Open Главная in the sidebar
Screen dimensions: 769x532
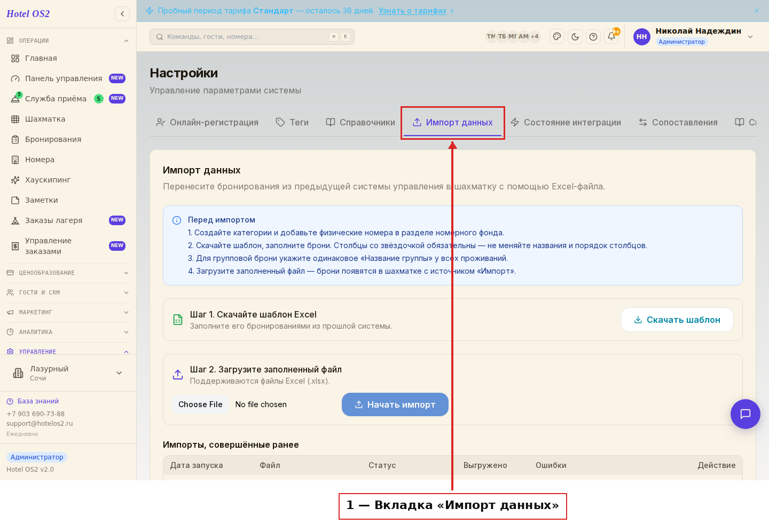68,58
